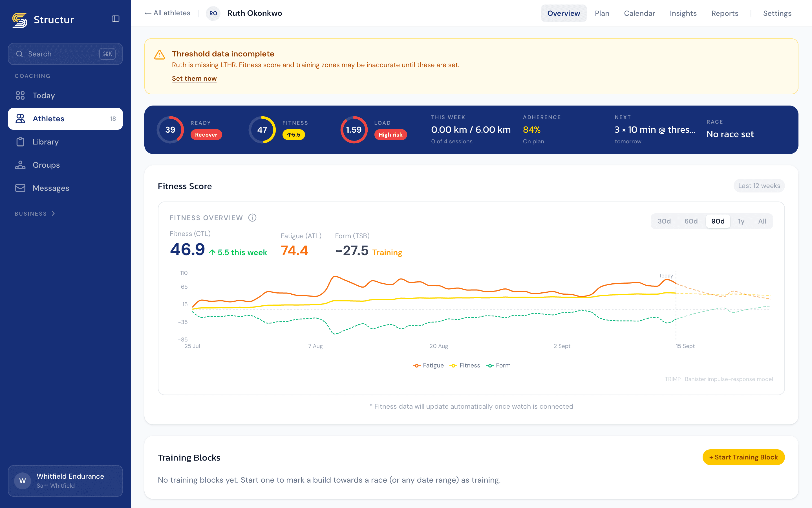Screen dimensions: 812x508
Task: Click the 74.4 Fatigue value
Action: 294,251
